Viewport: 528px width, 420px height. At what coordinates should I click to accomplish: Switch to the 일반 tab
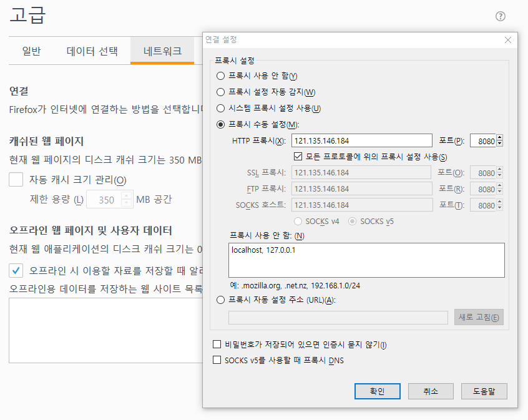(x=31, y=51)
